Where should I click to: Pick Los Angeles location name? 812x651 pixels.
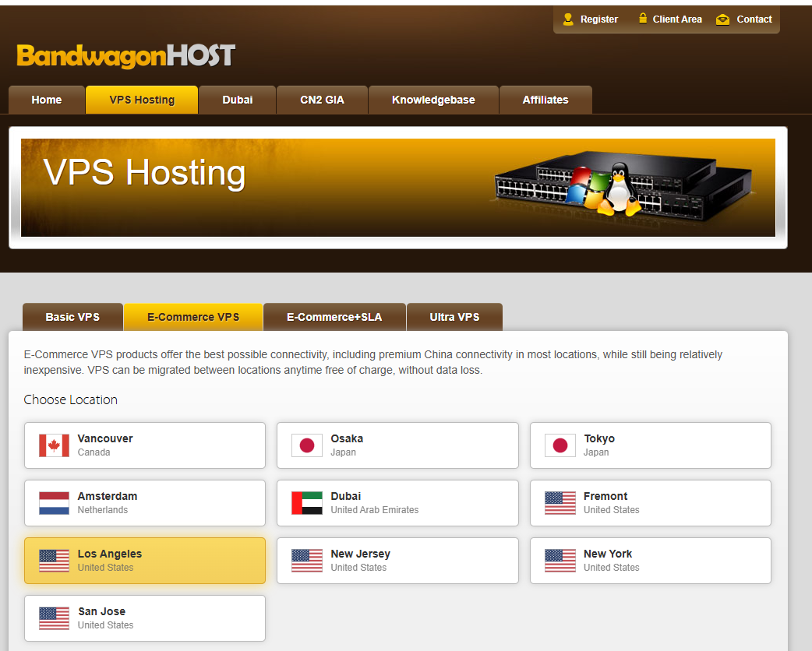coord(110,554)
